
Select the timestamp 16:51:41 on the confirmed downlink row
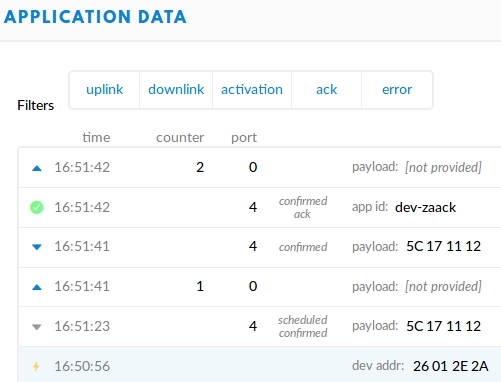pos(82,246)
